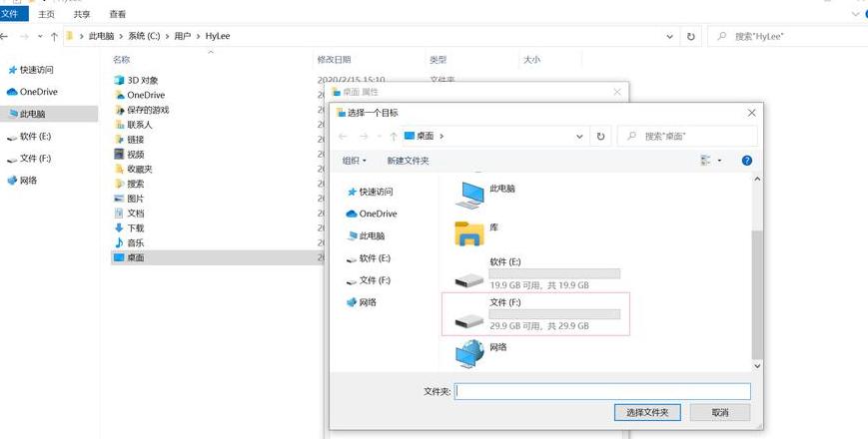Select the 桌面 folder row
The width and height of the screenshot is (868, 439).
pyautogui.click(x=218, y=257)
